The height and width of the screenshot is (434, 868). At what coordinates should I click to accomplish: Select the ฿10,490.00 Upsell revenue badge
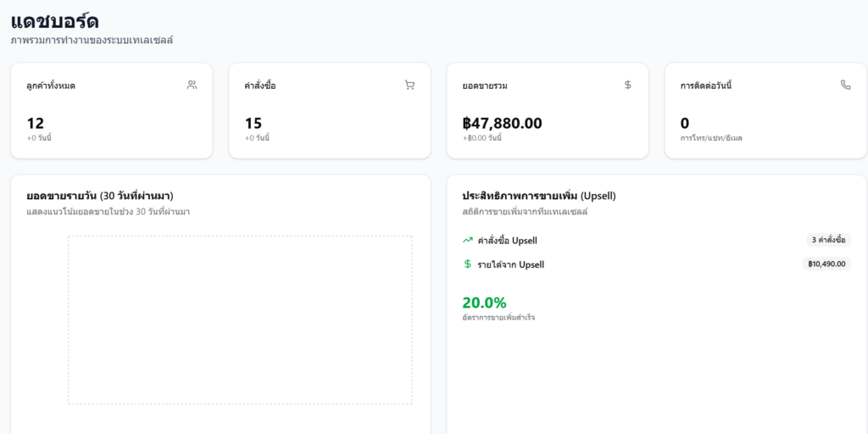click(x=826, y=264)
